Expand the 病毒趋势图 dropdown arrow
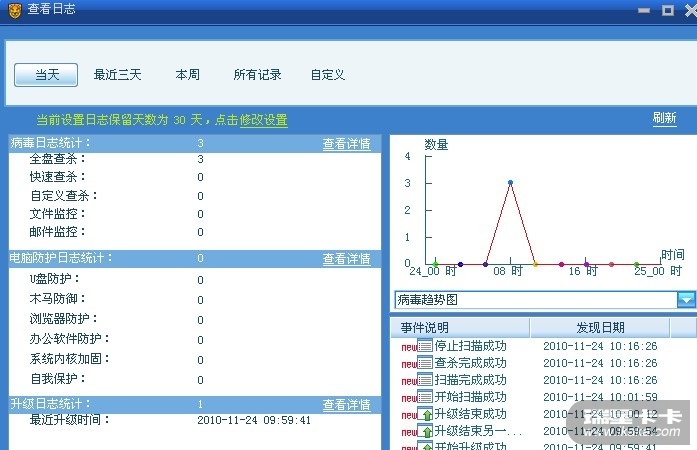The image size is (697, 450). (686, 300)
